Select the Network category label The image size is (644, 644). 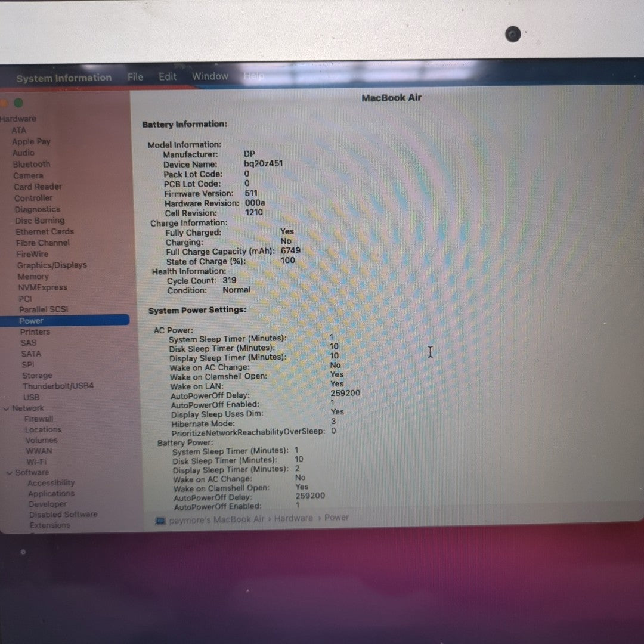pos(28,408)
